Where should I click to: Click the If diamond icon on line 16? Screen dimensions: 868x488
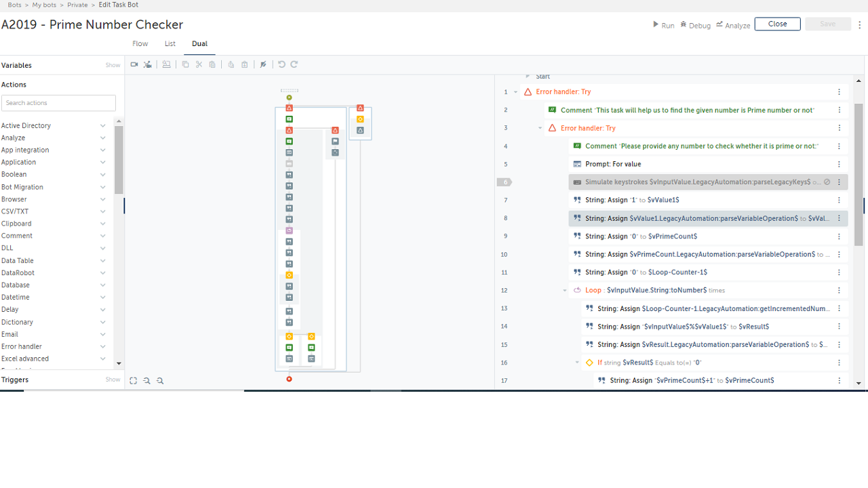(589, 363)
